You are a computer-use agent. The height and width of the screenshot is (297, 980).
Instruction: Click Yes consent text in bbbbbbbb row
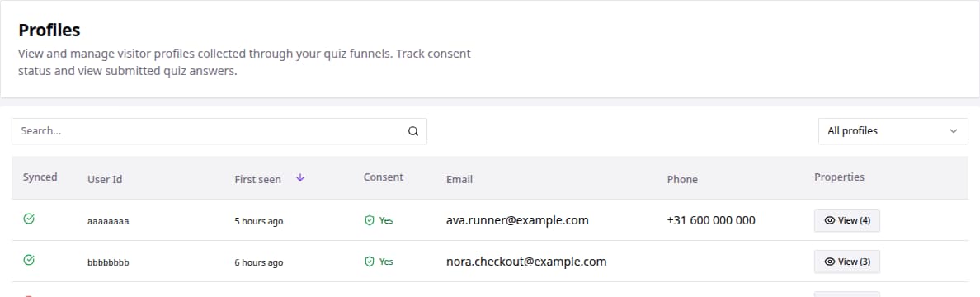[386, 262]
